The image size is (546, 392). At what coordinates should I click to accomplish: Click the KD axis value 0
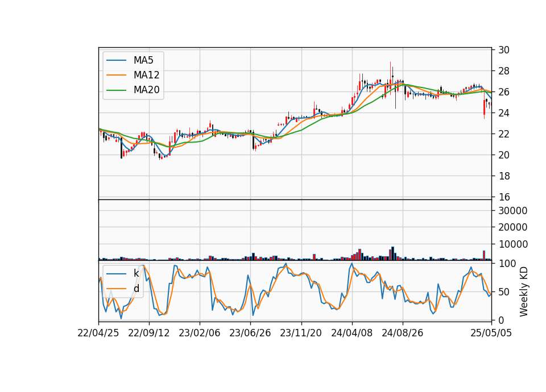tap(501, 320)
